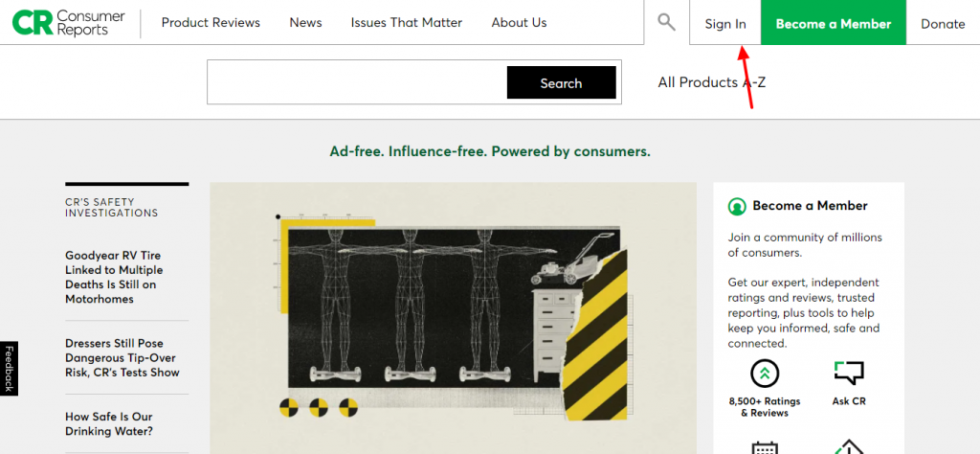Click the Donate link
The height and width of the screenshot is (454, 980).
pos(943,24)
